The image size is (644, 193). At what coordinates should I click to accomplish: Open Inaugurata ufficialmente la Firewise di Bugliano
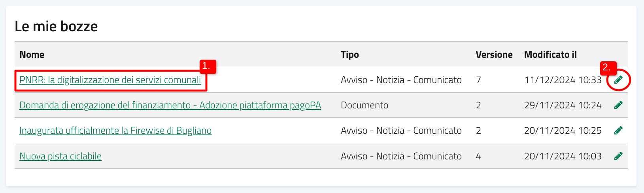point(115,131)
